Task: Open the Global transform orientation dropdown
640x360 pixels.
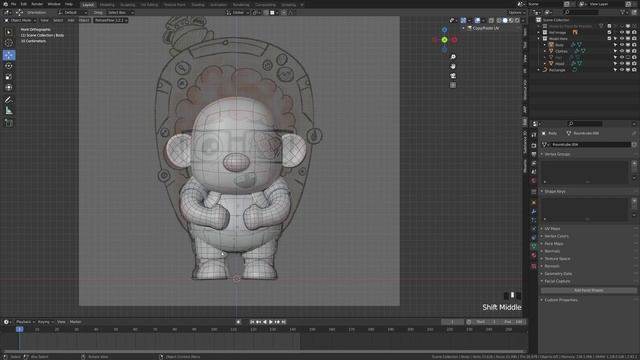Action: pos(238,13)
